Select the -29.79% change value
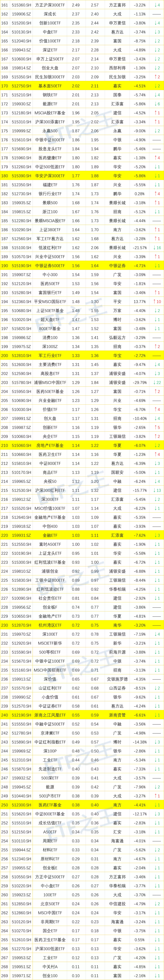This screenshot has width=164, height=980. point(140,382)
